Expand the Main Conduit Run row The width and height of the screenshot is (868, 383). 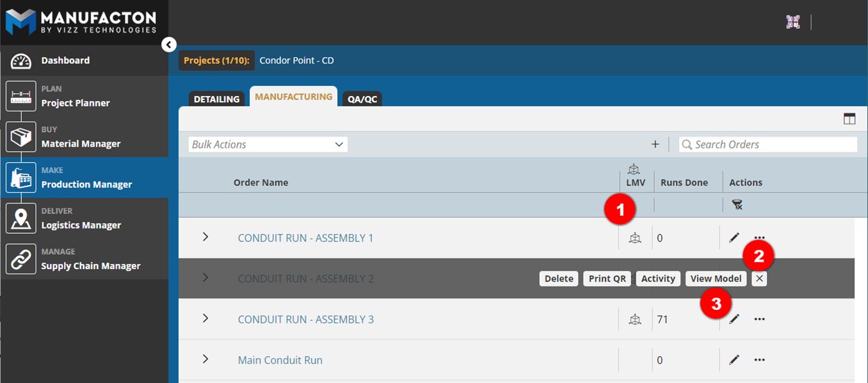pos(205,359)
